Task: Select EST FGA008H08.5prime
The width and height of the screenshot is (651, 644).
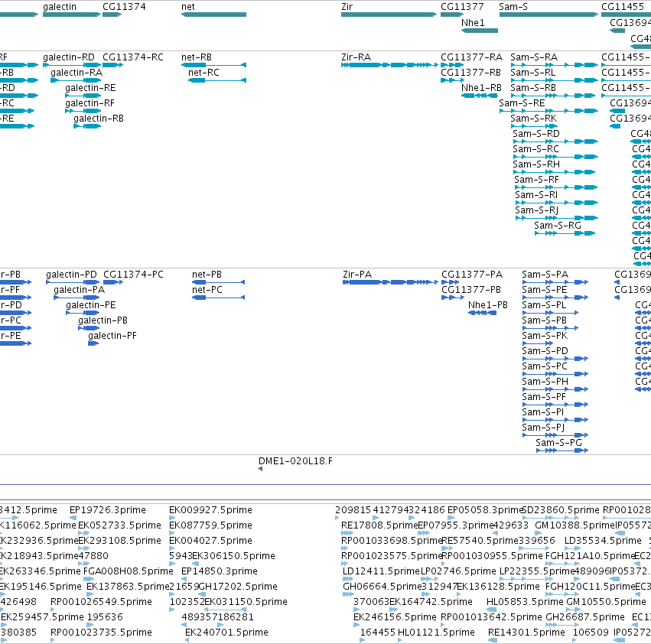Action: (x=90, y=579)
